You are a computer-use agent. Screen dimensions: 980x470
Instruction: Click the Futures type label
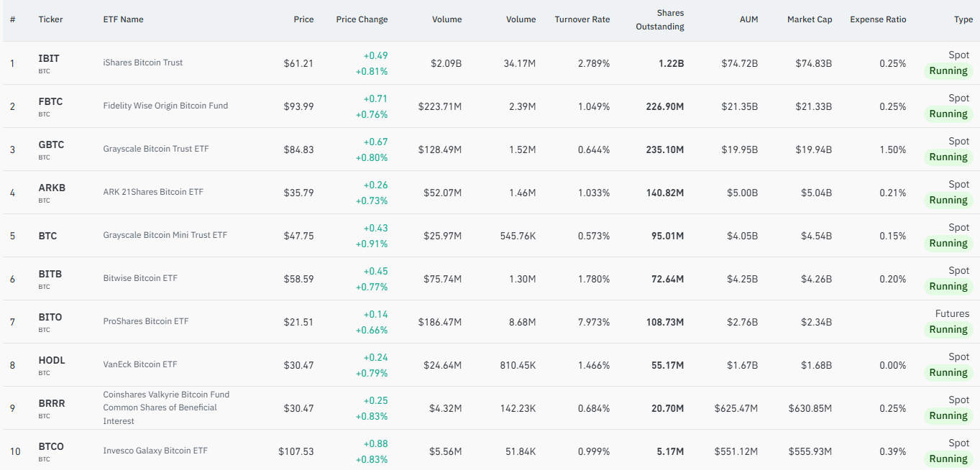952,313
